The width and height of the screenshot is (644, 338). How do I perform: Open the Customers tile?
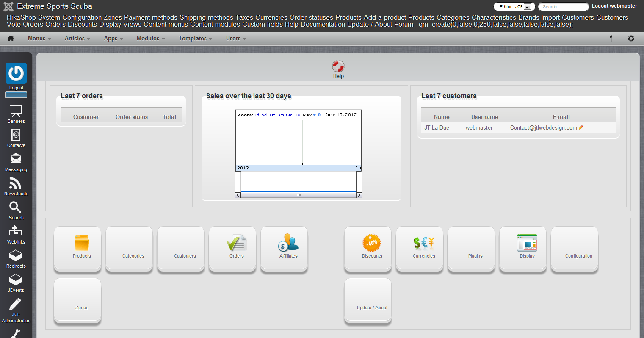181,249
